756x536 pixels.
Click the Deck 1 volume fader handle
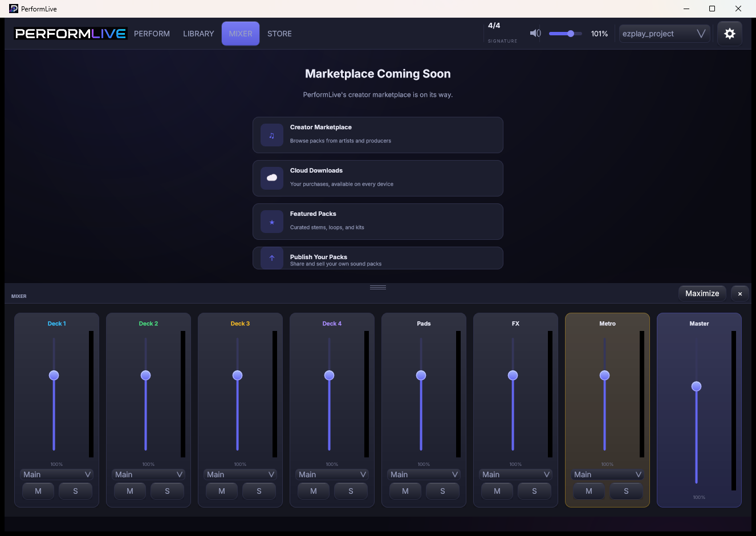tap(54, 375)
